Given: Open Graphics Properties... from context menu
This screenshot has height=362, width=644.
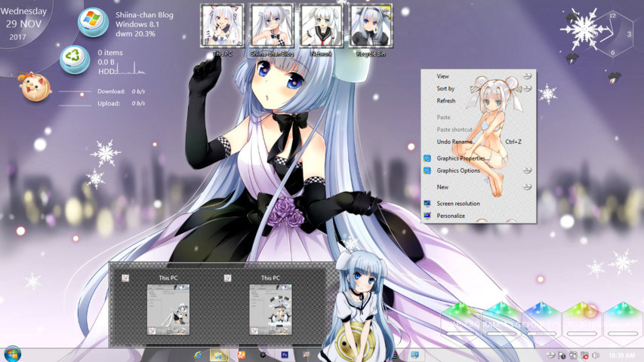Looking at the screenshot, I should pyautogui.click(x=464, y=158).
